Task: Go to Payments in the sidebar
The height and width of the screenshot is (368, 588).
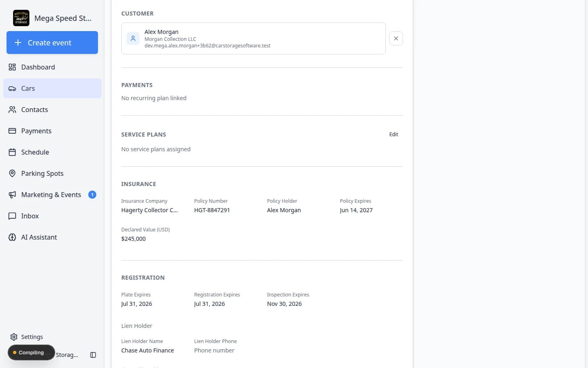Action: tap(52, 131)
